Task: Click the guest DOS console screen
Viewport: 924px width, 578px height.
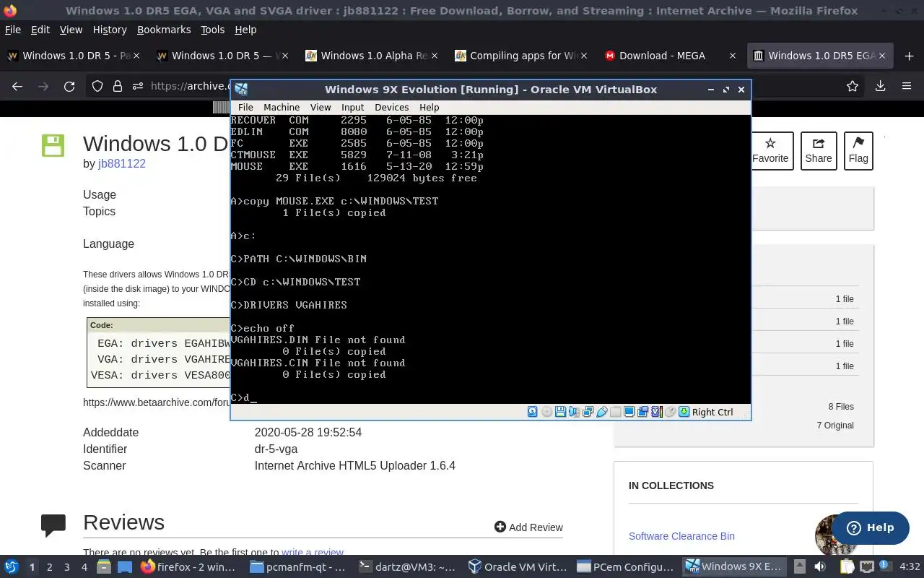Action: 490,259
